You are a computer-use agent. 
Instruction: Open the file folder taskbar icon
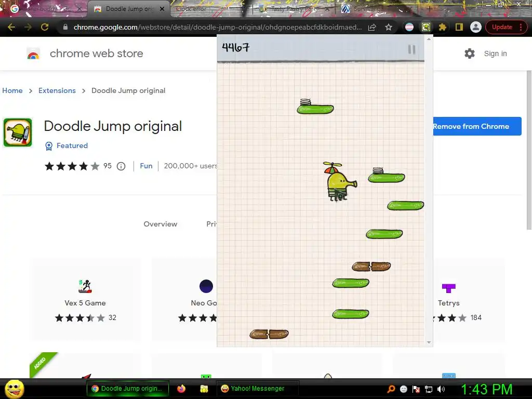coord(204,389)
